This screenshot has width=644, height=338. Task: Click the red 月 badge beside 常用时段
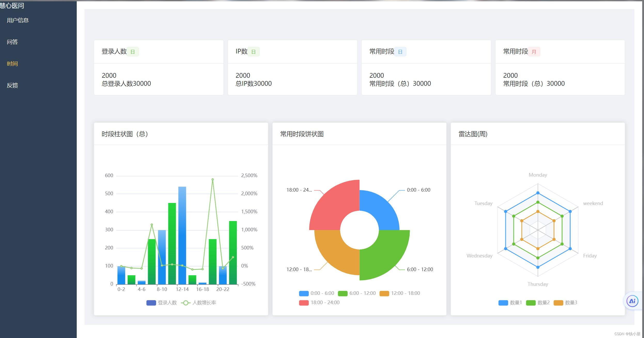coord(534,52)
